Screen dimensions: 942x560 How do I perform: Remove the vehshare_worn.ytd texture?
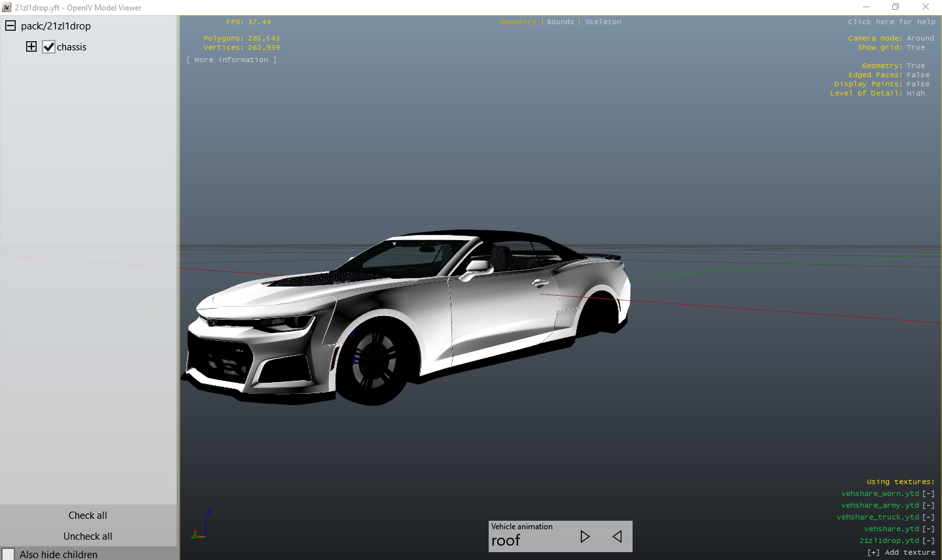tap(928, 493)
